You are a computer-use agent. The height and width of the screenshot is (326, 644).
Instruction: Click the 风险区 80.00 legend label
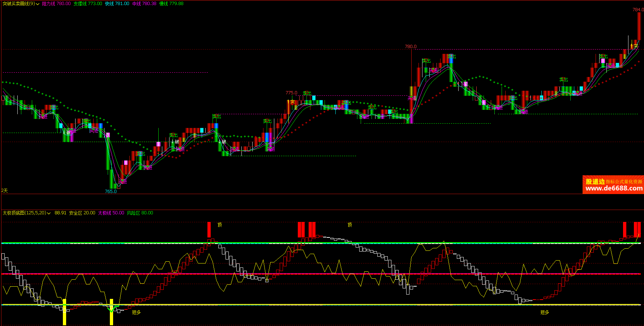[x=140, y=213]
